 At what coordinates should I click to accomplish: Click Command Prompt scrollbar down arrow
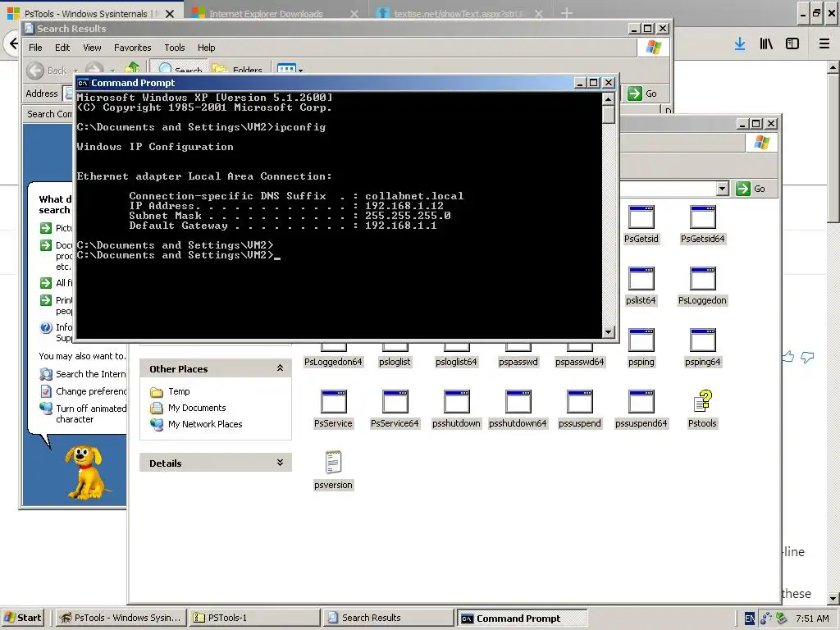[608, 331]
